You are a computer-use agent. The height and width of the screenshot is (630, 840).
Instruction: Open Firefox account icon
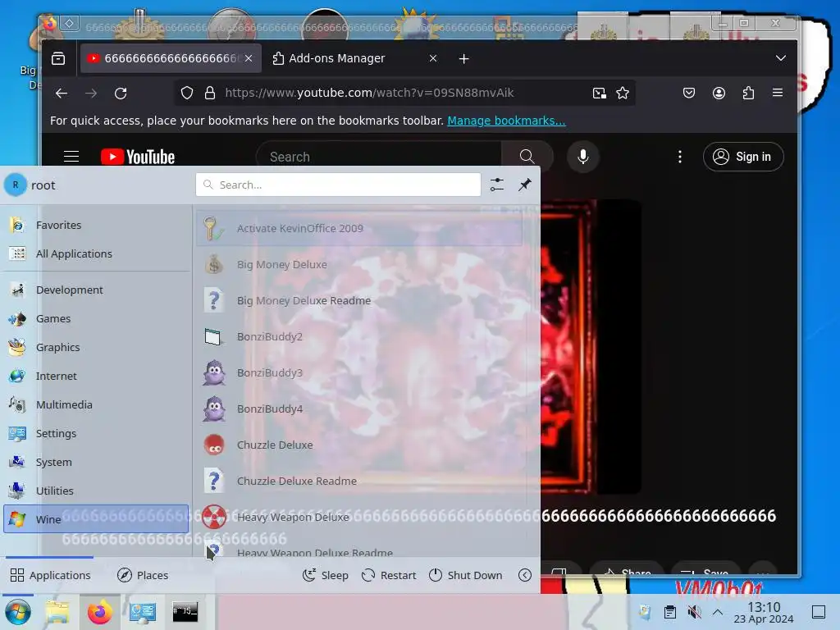click(x=719, y=94)
